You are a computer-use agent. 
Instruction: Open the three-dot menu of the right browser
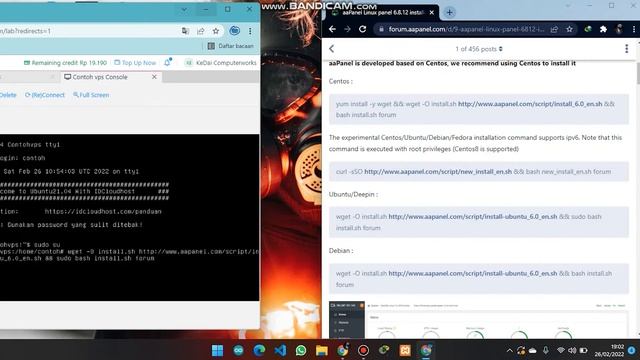(634, 29)
